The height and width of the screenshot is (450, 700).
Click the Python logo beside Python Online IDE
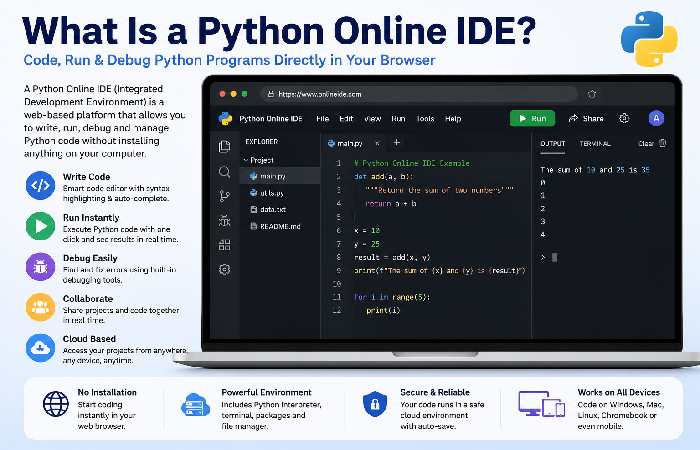pos(225,118)
